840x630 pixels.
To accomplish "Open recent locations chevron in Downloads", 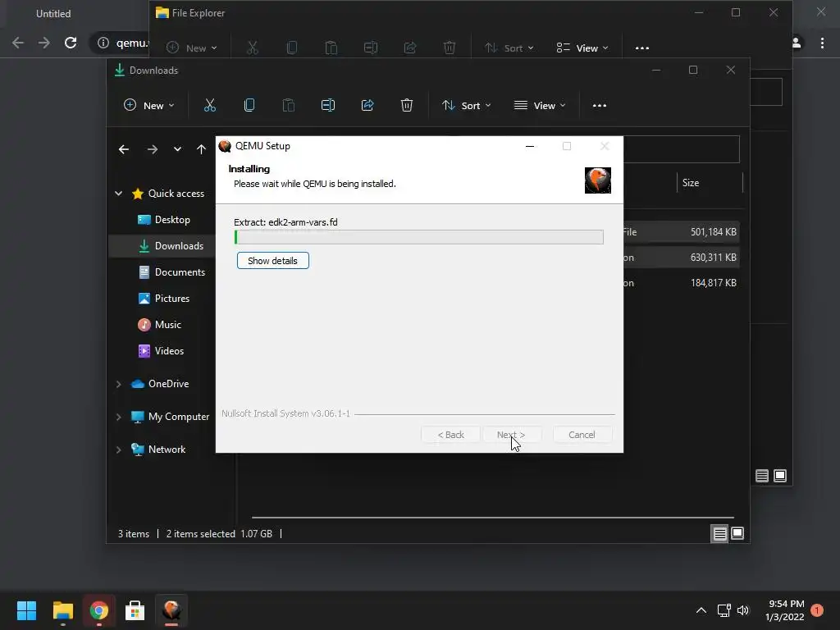I will (177, 149).
